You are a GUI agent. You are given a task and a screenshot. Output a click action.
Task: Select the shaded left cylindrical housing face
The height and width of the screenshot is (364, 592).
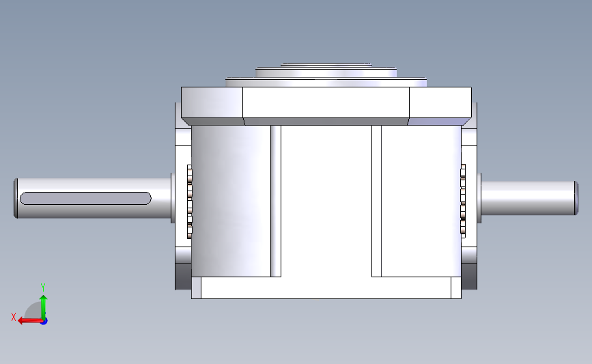coord(231,201)
